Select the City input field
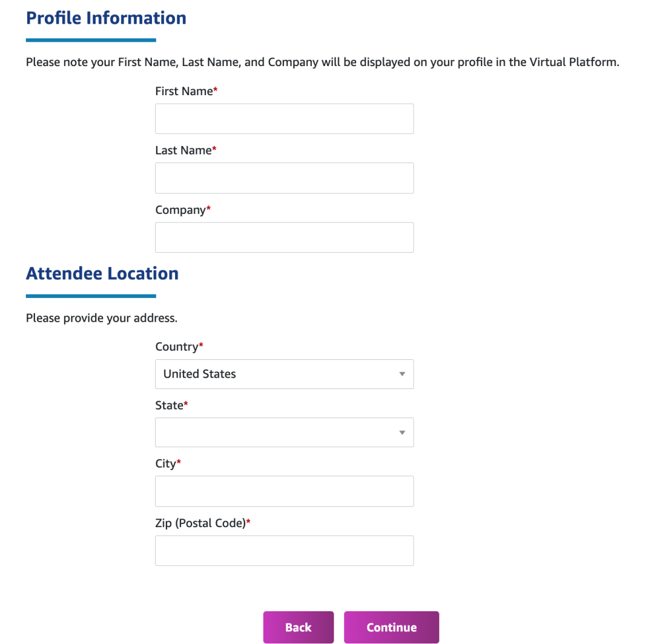The image size is (654, 644). click(x=284, y=491)
